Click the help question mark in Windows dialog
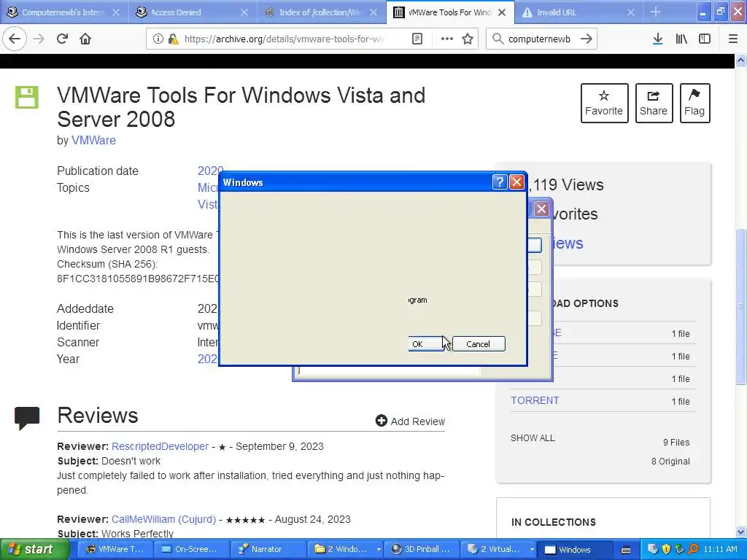747x560 pixels. point(499,182)
